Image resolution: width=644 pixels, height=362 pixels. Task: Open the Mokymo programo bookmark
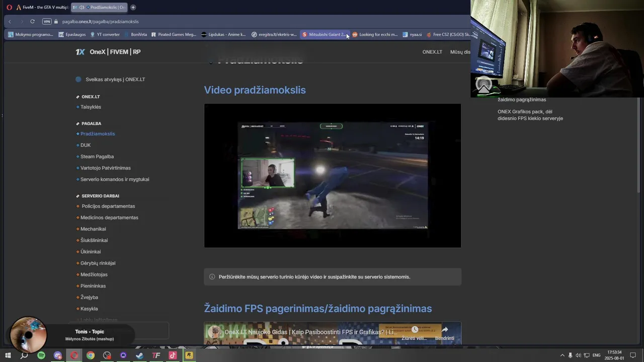(30, 35)
